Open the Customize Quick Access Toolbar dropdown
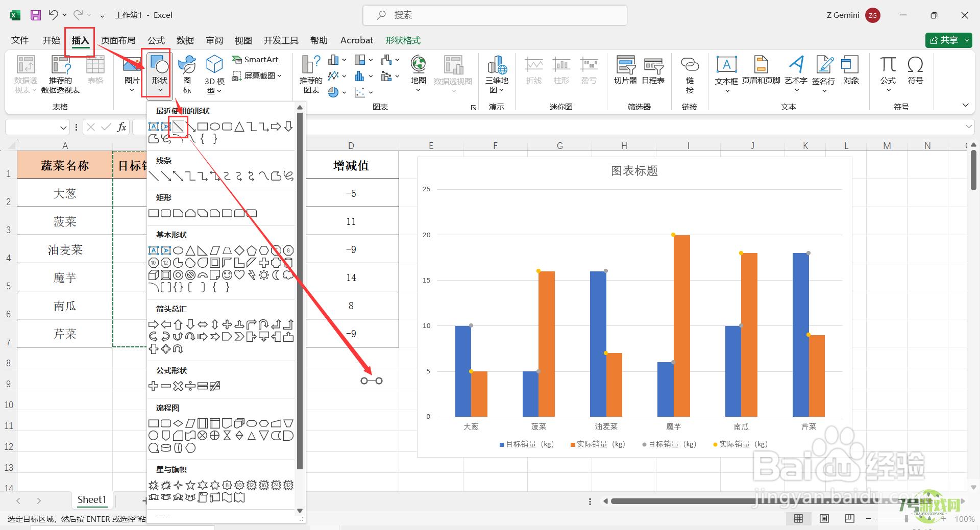Viewport: 980px width, 530px height. point(102,15)
